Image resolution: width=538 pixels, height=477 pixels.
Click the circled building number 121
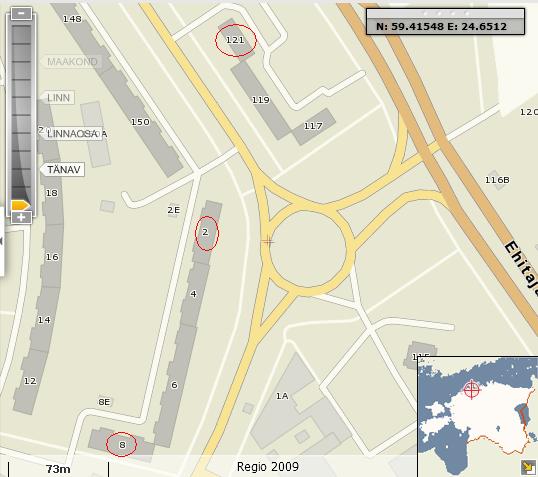[x=236, y=40]
